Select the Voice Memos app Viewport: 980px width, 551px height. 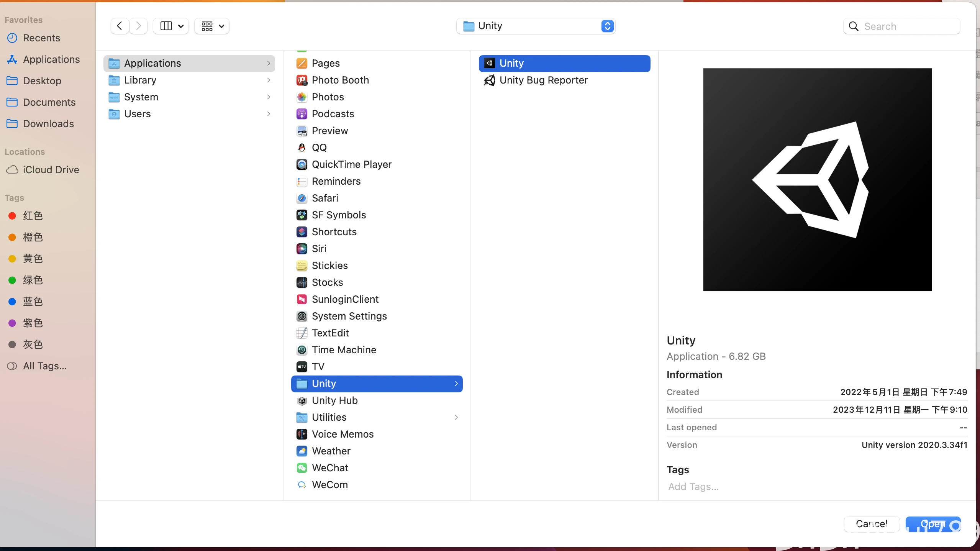[x=343, y=434]
